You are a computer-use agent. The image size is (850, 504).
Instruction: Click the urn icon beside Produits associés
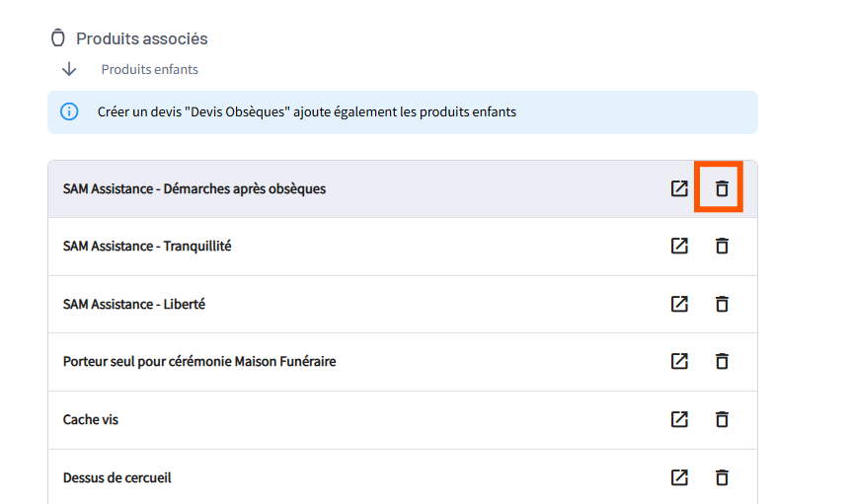pyautogui.click(x=58, y=37)
